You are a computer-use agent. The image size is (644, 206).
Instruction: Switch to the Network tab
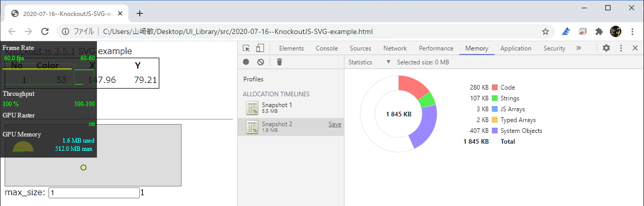395,48
